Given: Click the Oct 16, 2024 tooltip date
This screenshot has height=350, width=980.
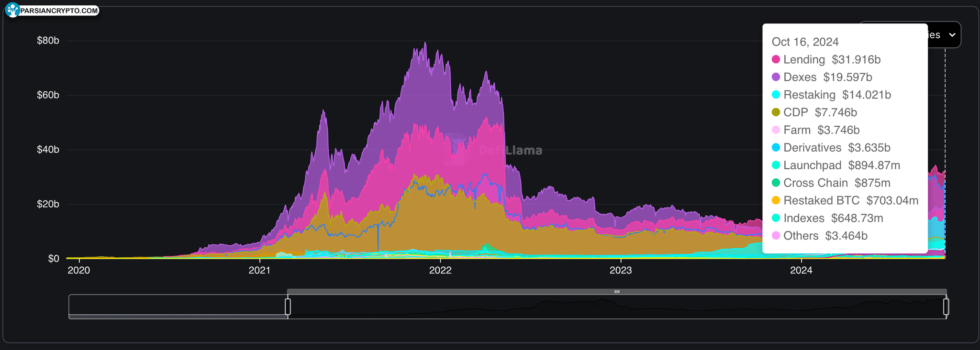Looking at the screenshot, I should [x=805, y=42].
